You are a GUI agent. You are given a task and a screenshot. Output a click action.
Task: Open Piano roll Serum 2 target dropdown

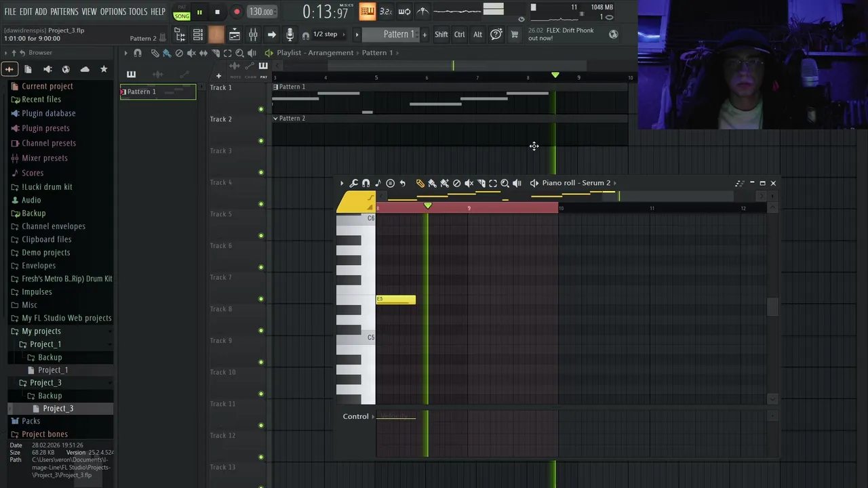tap(579, 183)
